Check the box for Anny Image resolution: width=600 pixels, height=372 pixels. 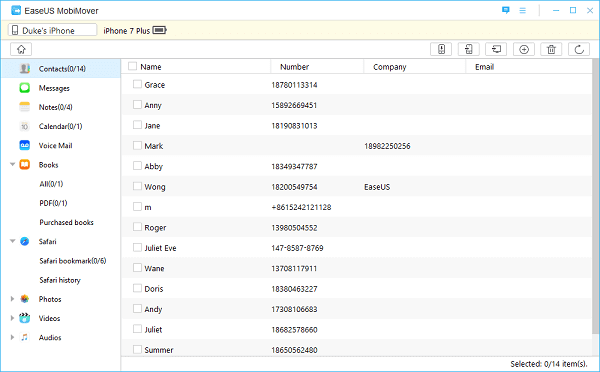137,104
